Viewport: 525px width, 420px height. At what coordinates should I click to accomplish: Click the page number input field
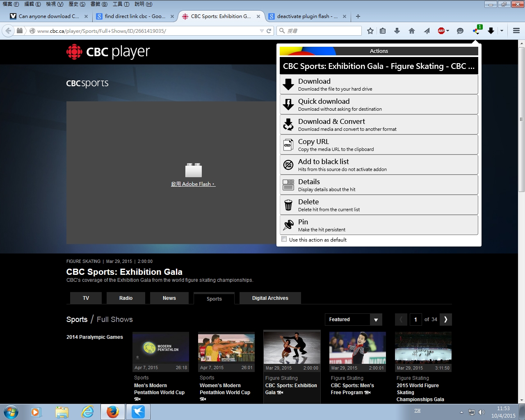(415, 320)
